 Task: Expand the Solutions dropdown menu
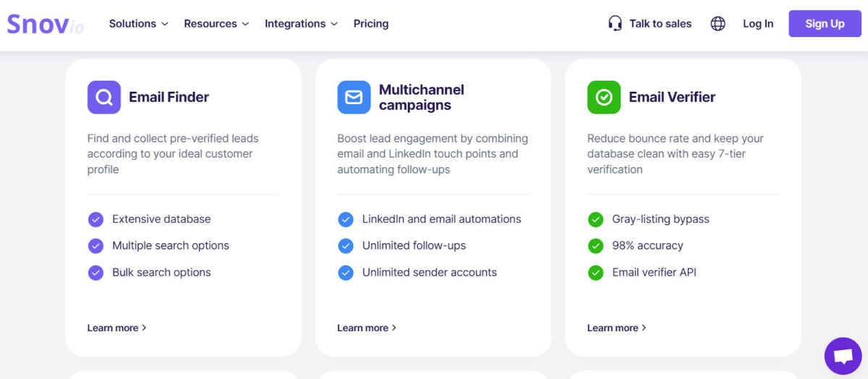[x=138, y=24]
